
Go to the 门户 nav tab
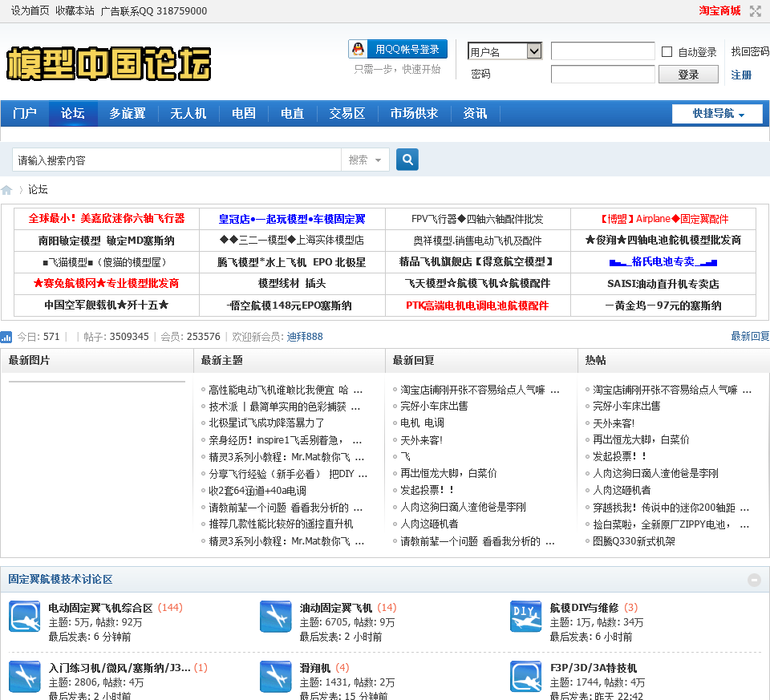pos(25,113)
